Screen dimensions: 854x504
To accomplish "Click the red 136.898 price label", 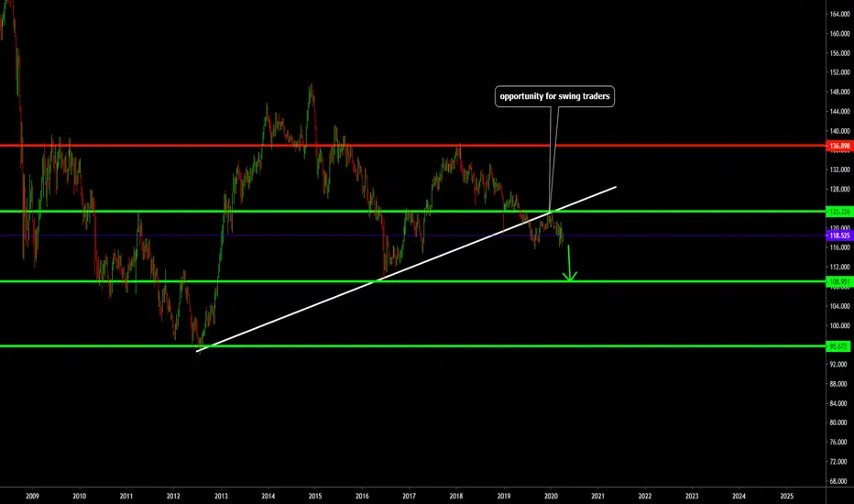I will [x=839, y=146].
